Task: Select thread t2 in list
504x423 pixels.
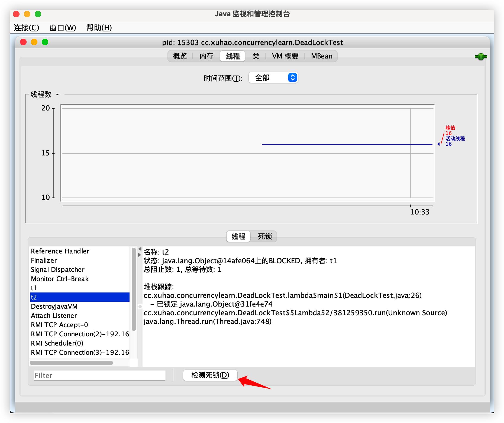Action: click(80, 297)
